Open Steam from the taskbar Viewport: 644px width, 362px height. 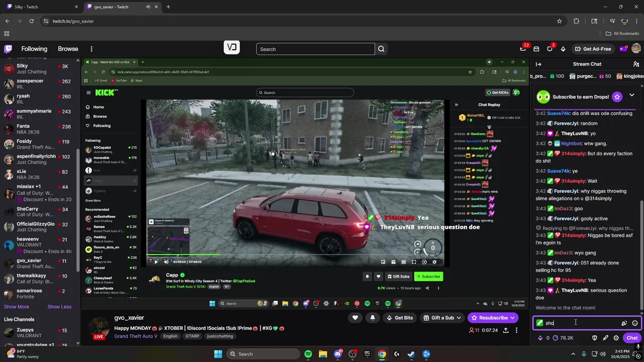pyautogui.click(x=411, y=354)
